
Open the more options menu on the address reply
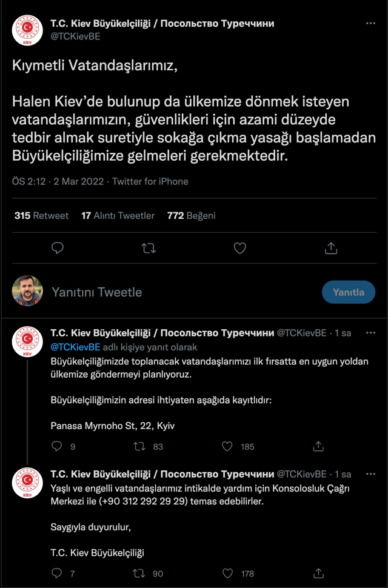[x=371, y=332]
